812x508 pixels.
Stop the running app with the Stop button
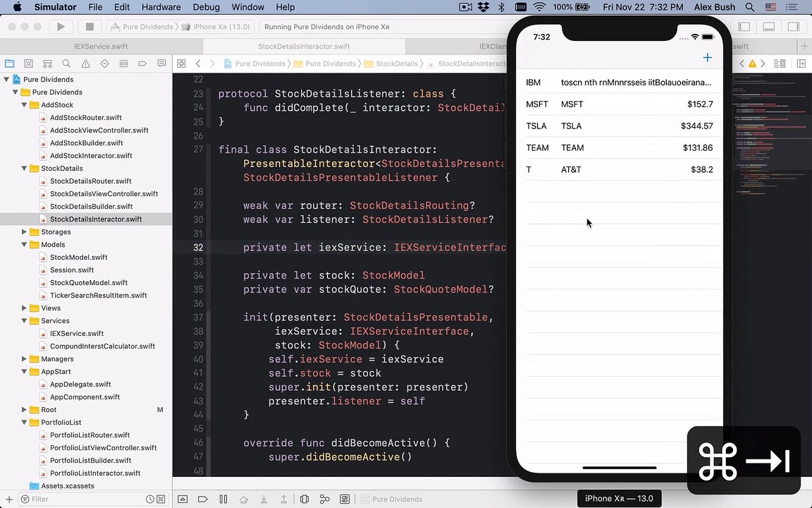tap(90, 26)
